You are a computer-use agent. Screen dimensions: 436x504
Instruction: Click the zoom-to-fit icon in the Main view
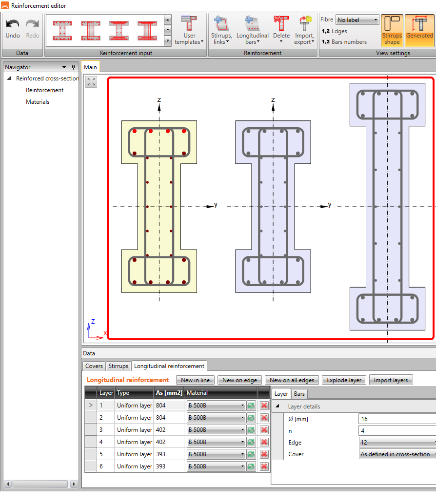coord(91,82)
